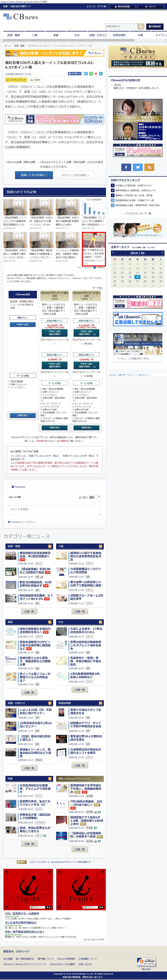The width and height of the screenshot is (167, 980).
Task: Open the 薬事 navigation tab
Action: [x=56, y=35]
